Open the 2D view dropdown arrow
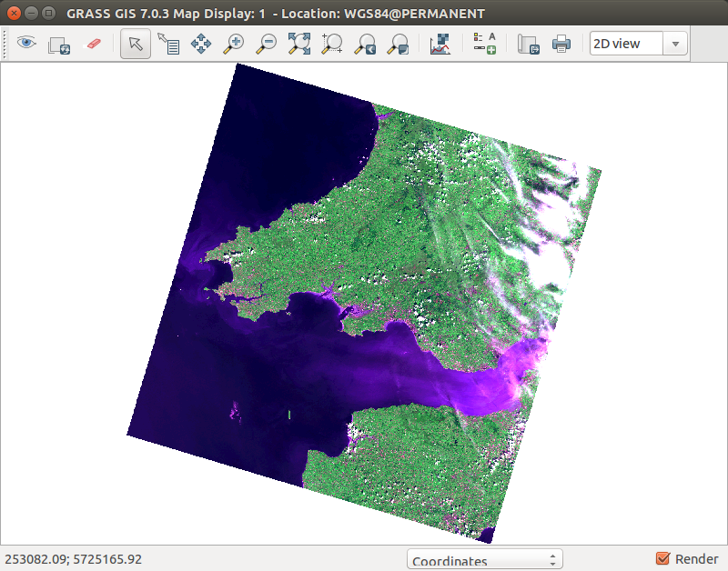This screenshot has width=728, height=571. [675, 44]
